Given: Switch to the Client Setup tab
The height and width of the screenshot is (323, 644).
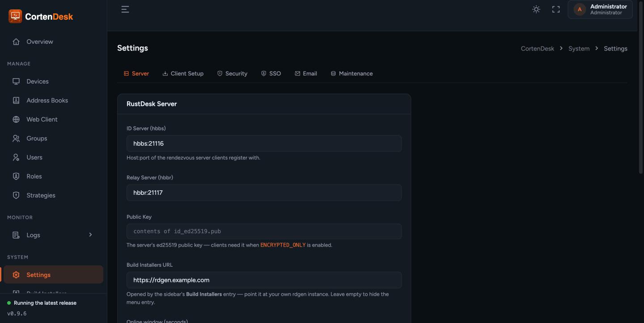Looking at the screenshot, I should pos(183,74).
